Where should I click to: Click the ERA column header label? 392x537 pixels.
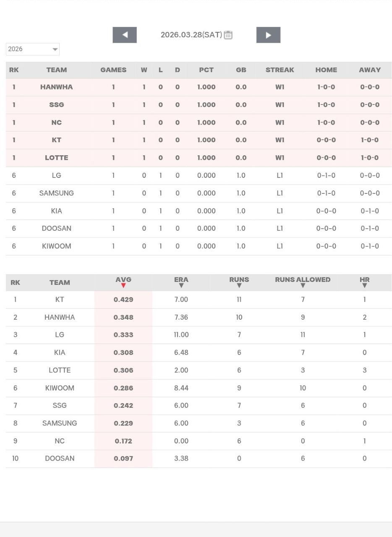click(181, 279)
